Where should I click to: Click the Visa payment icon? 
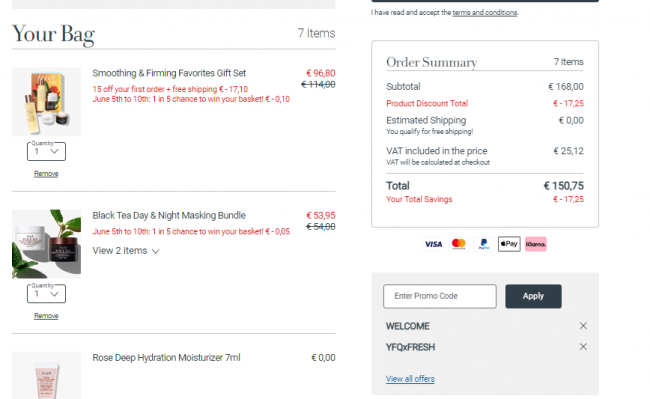433,244
